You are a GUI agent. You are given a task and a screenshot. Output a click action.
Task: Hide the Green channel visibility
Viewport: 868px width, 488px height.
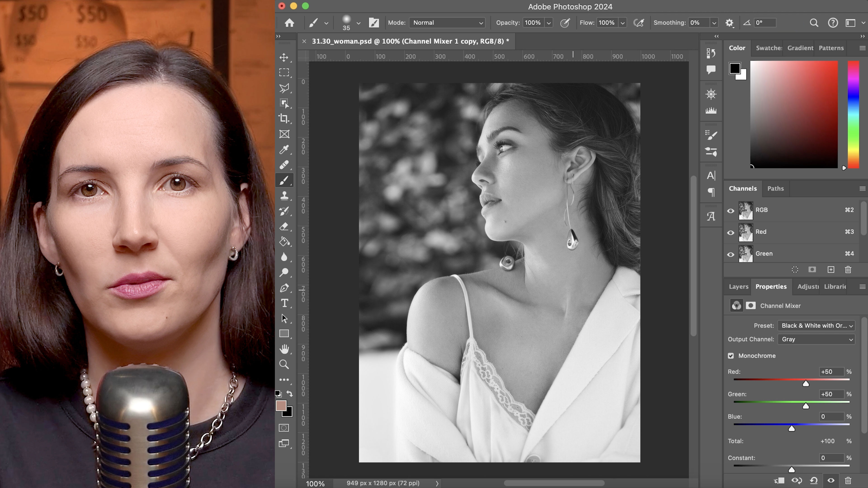(x=731, y=254)
